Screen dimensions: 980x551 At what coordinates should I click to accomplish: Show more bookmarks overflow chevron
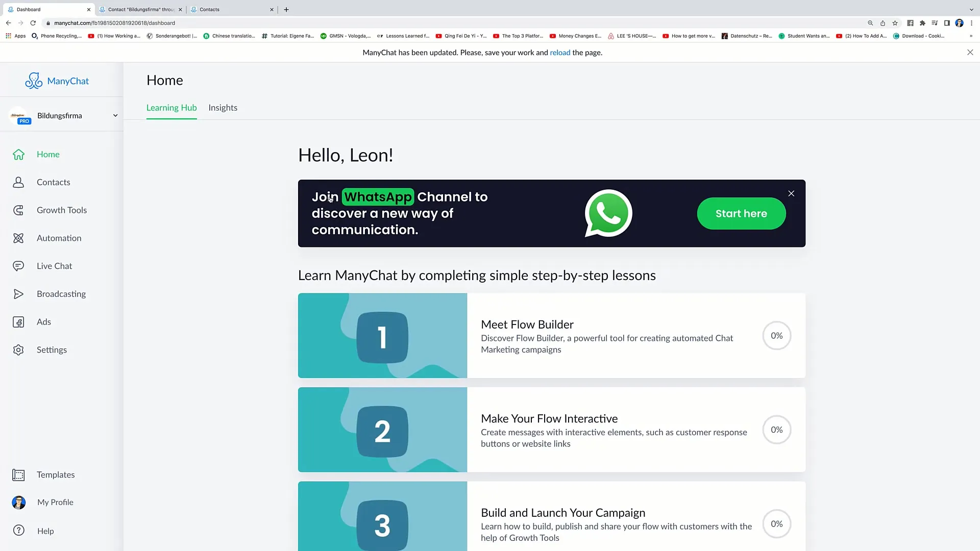coord(970,36)
